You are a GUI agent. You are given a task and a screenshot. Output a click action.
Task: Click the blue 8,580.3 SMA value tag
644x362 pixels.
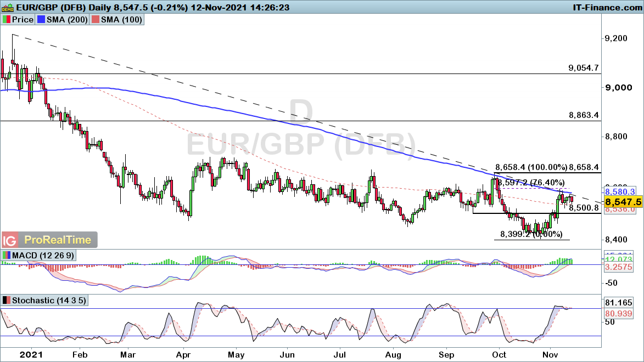tap(620, 191)
